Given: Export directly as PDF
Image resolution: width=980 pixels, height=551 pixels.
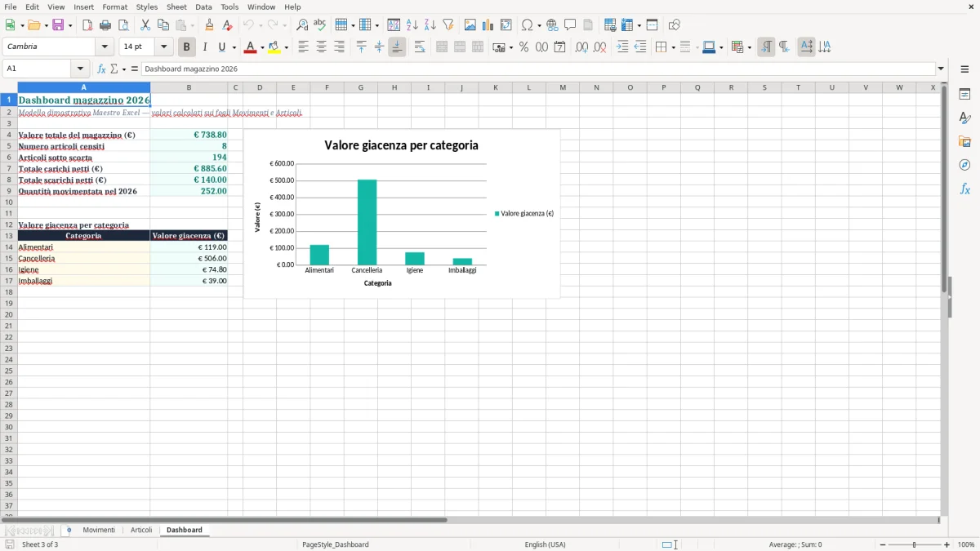Looking at the screenshot, I should coord(87,25).
